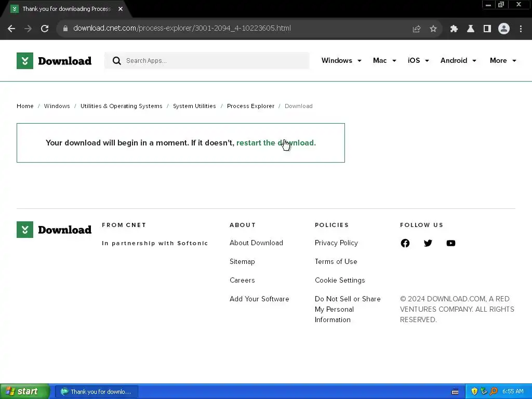Open Process Explorer breadcrumb
Viewport: 532px width, 399px height.
(x=251, y=106)
